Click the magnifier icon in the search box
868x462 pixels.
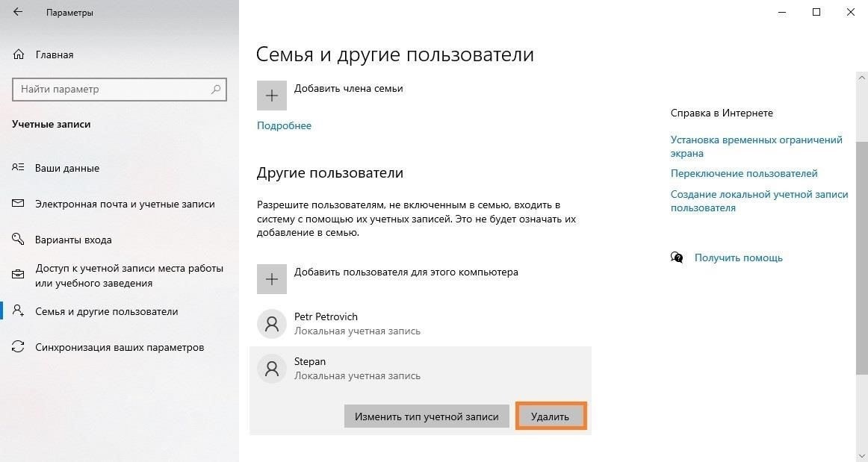point(216,89)
